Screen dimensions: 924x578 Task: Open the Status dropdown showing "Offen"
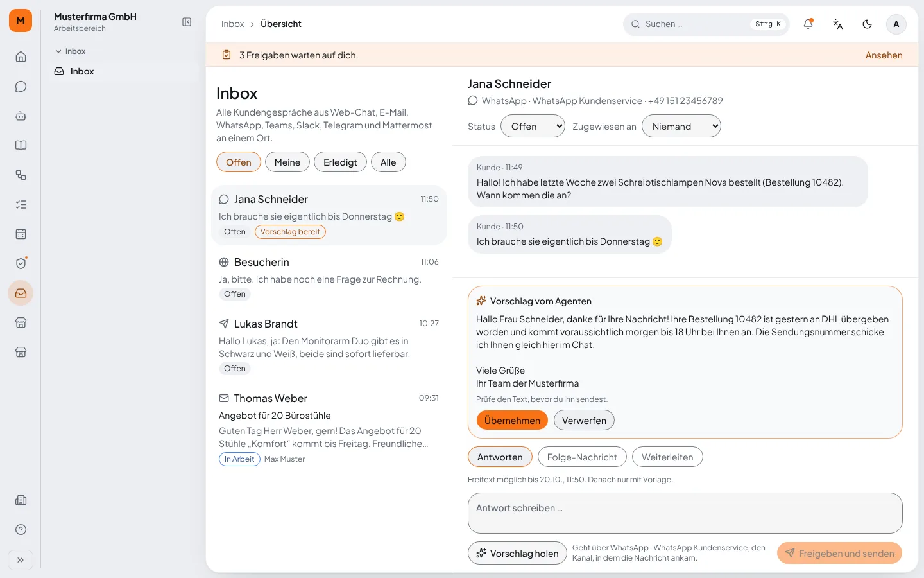click(533, 127)
